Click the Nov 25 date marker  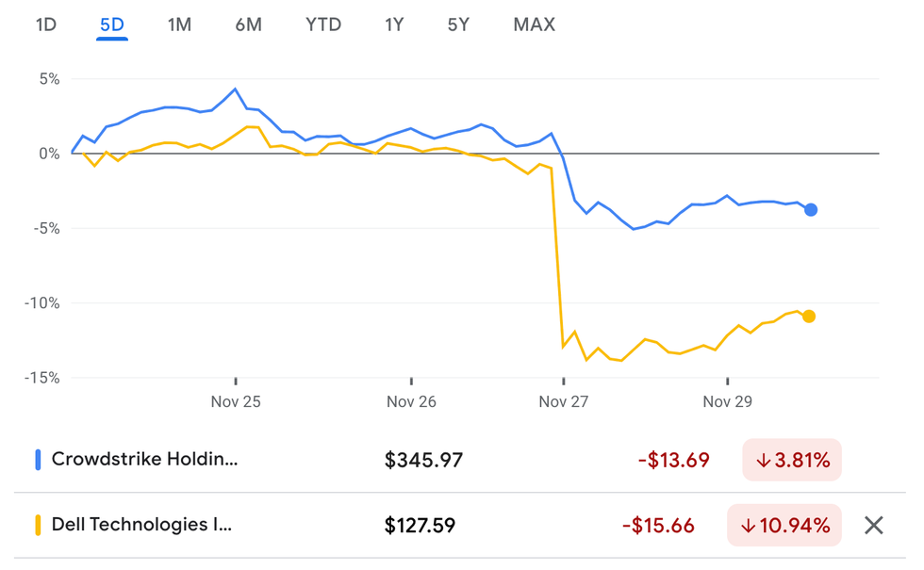(236, 401)
